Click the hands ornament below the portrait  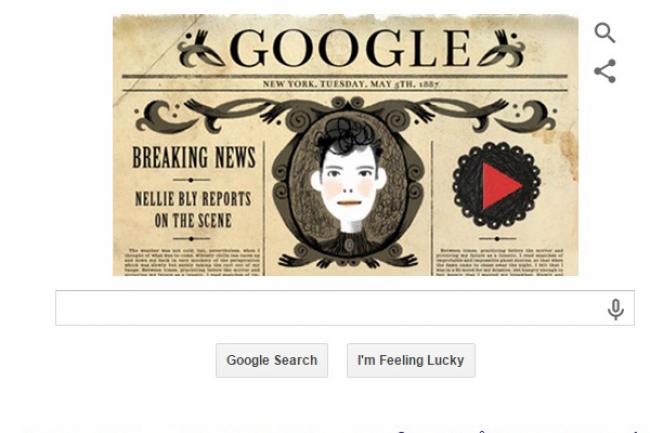(x=348, y=261)
